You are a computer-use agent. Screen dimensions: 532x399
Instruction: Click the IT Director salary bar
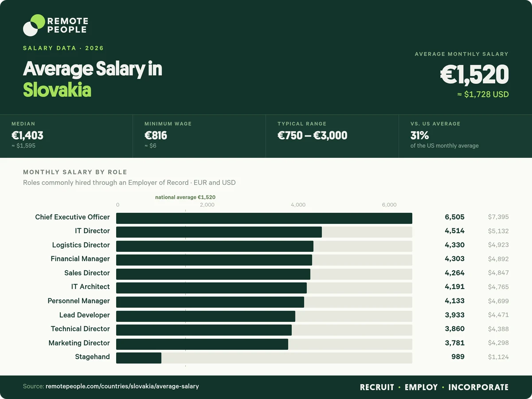pos(219,232)
